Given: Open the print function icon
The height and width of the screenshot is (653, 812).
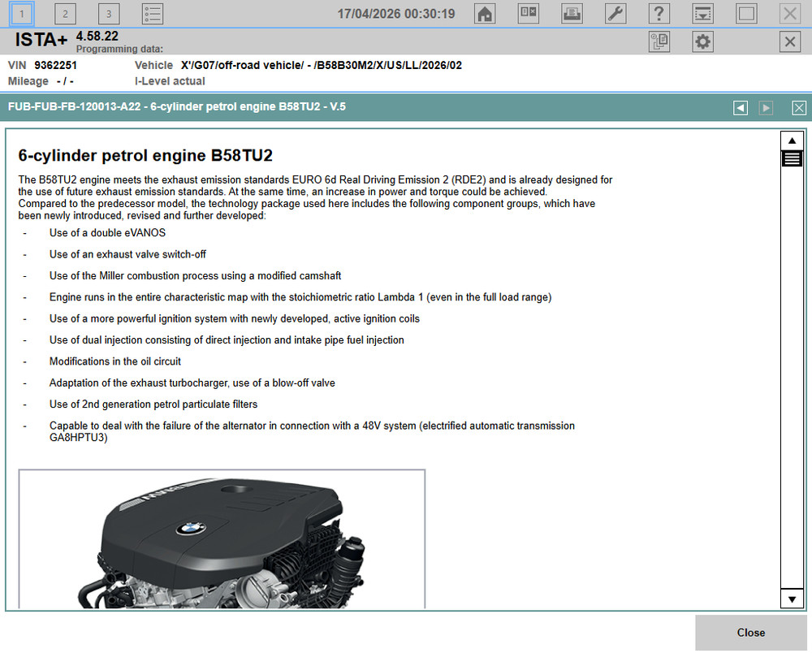Looking at the screenshot, I should 571,13.
